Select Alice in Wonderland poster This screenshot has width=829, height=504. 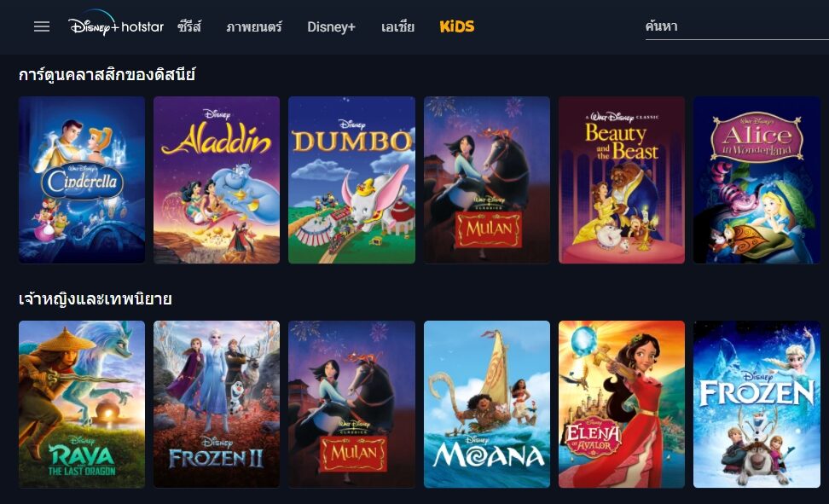pos(757,180)
